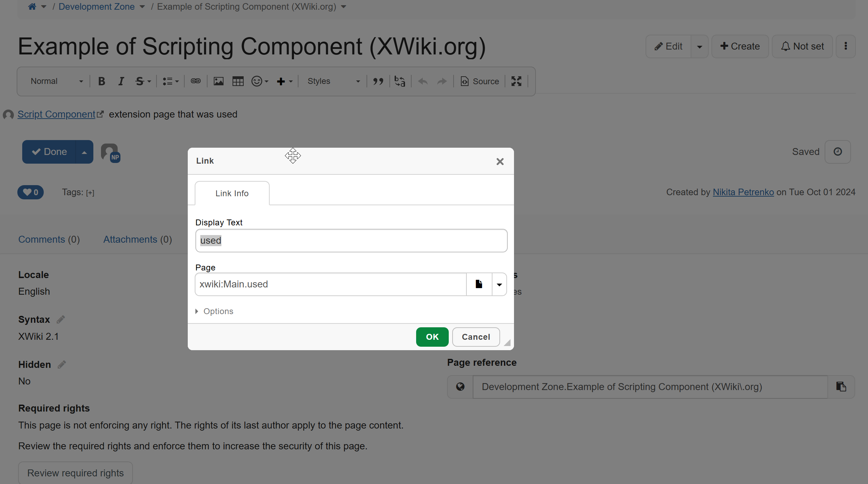The height and width of the screenshot is (484, 868).
Task: Switch to Source mode
Action: click(480, 81)
